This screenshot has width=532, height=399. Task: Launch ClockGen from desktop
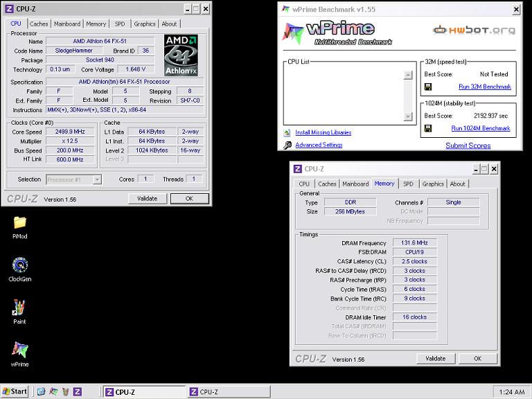19,269
